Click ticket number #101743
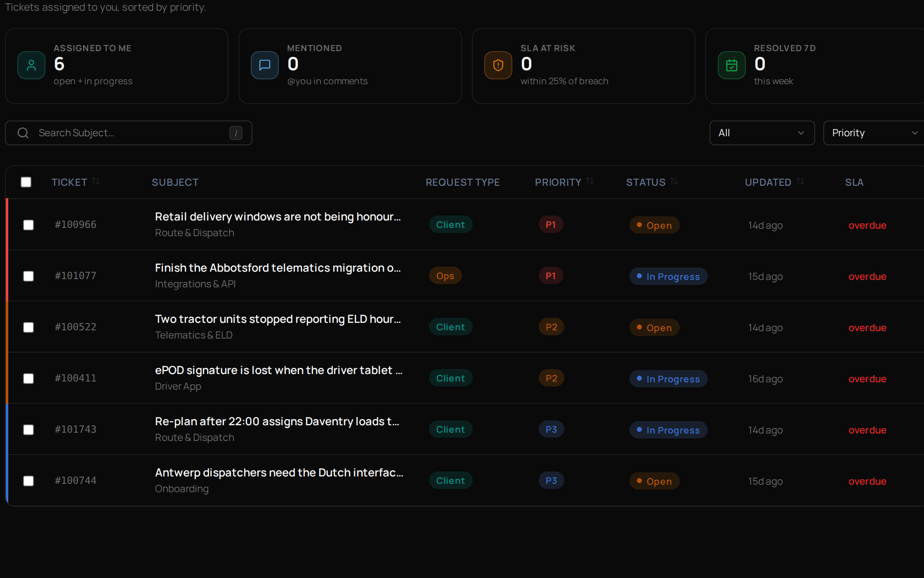Image resolution: width=924 pixels, height=578 pixels. click(x=75, y=429)
